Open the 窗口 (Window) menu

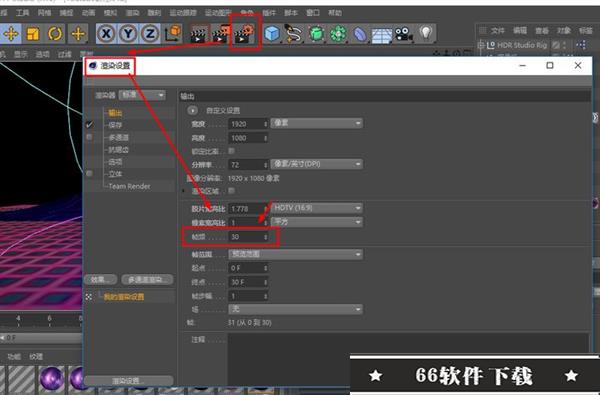(313, 13)
